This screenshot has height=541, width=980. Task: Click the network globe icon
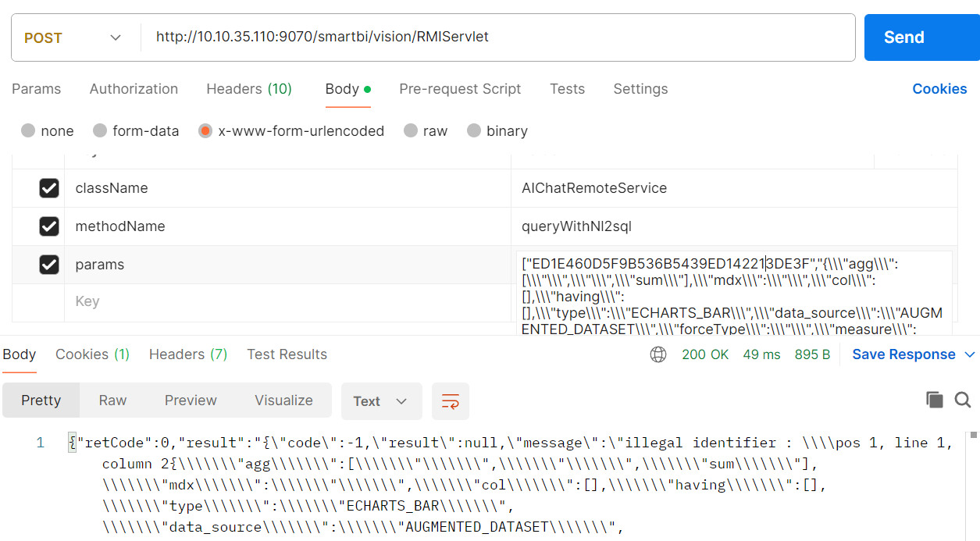(658, 355)
